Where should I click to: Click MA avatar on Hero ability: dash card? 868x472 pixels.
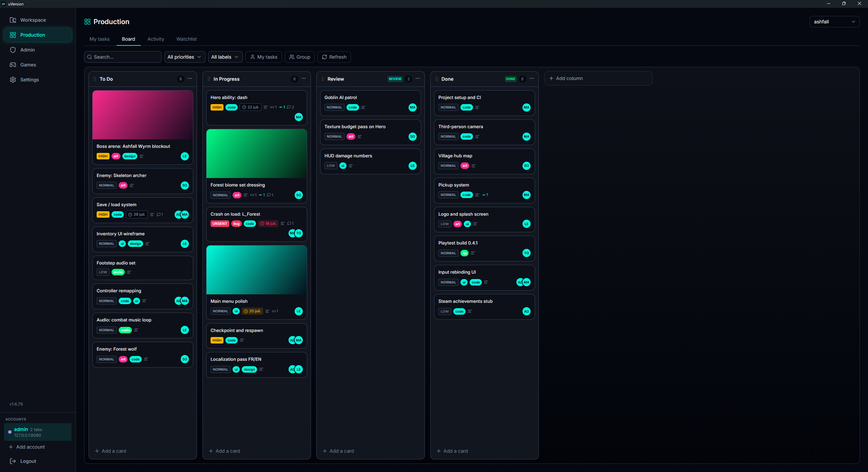pyautogui.click(x=299, y=117)
